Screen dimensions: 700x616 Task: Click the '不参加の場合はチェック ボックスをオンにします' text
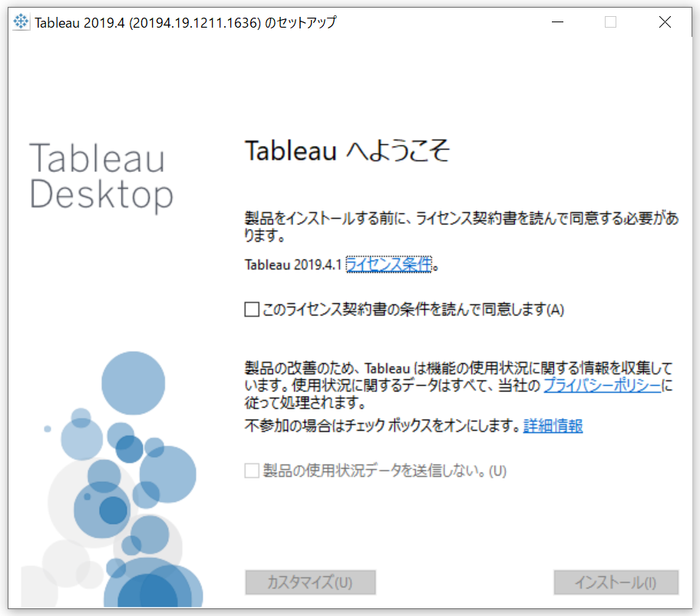[381, 426]
